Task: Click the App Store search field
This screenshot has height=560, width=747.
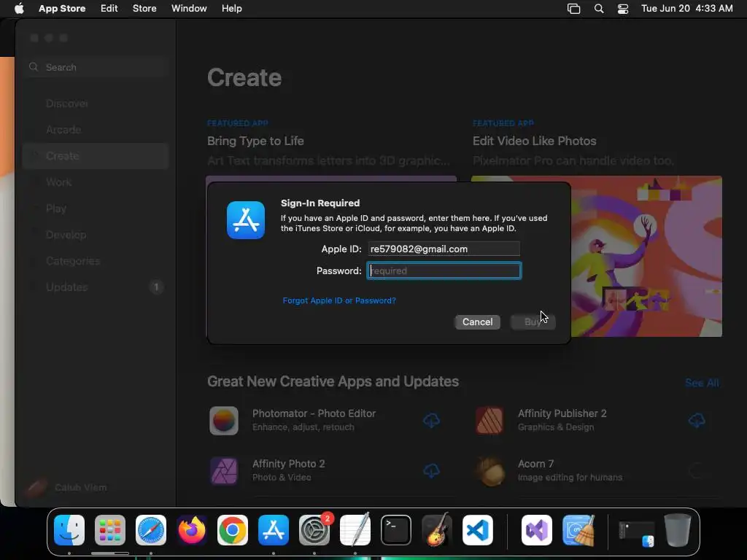Action: (96, 67)
